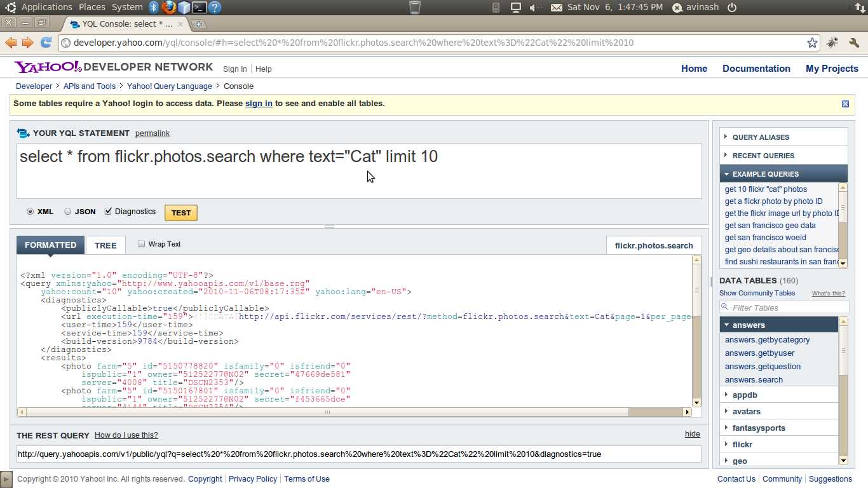This screenshot has height=488, width=868.
Task: Expand the geo table group
Action: (779, 461)
